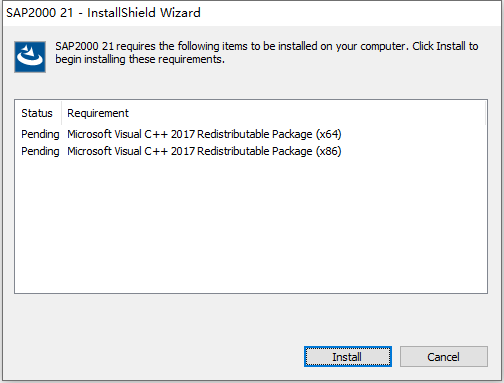Click 'begin installing these requirements' text line
The height and width of the screenshot is (383, 504).
(x=140, y=59)
